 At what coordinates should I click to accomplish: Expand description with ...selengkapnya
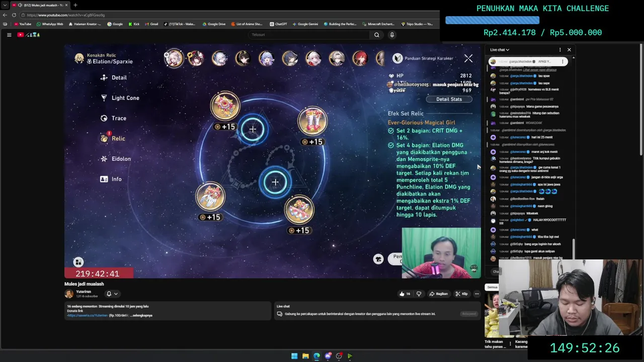[141, 315]
